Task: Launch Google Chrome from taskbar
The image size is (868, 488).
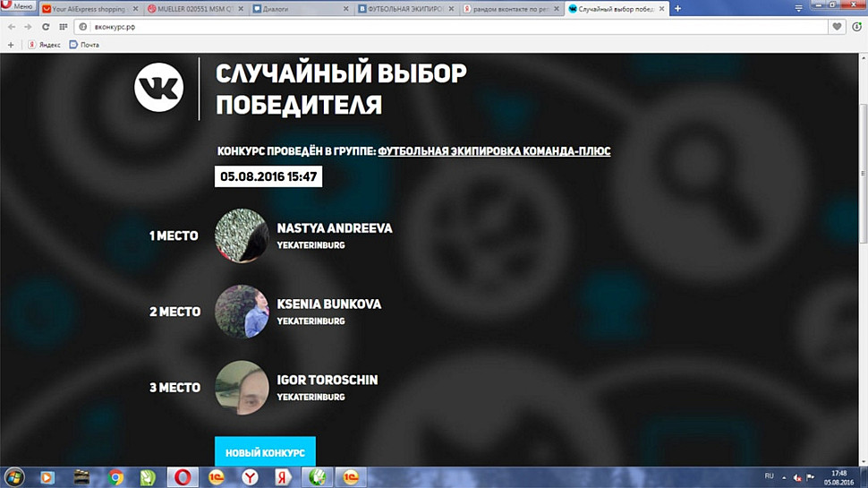Action: pyautogui.click(x=115, y=477)
